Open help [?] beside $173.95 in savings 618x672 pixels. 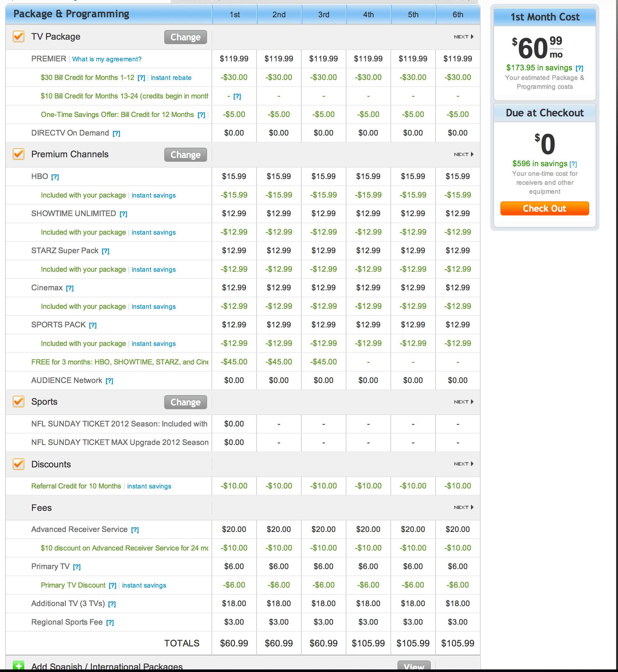tap(579, 68)
